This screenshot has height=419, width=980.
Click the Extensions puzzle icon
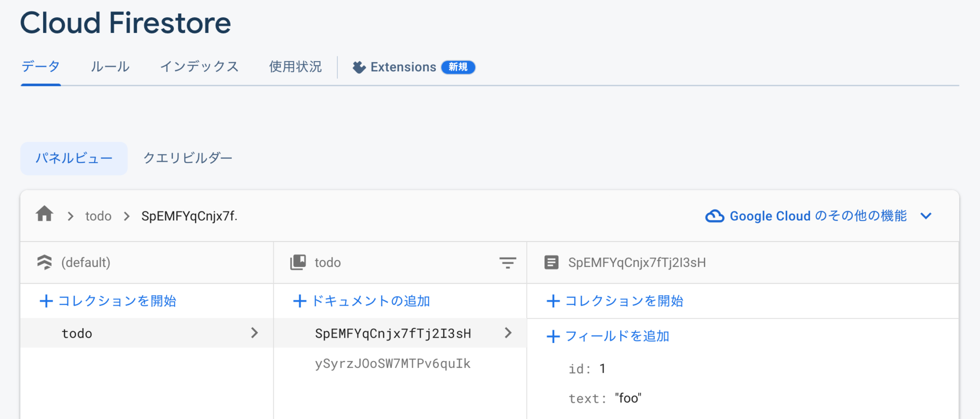(358, 67)
